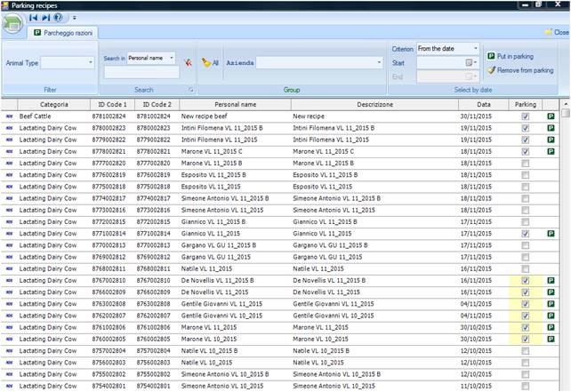Click row icon for Gargano VL GU 11_2015
Image resolution: width=571 pixels, height=392 pixels.
tap(10, 257)
